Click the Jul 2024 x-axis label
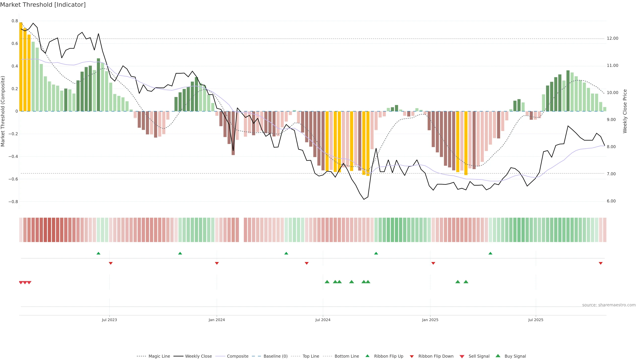The height and width of the screenshot is (362, 644). pos(323,320)
